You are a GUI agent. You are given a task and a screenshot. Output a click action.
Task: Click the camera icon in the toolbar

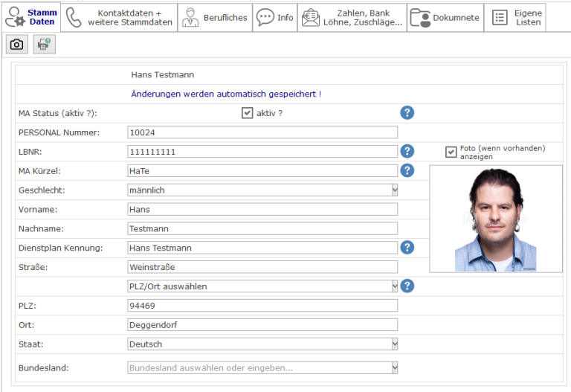pos(16,45)
